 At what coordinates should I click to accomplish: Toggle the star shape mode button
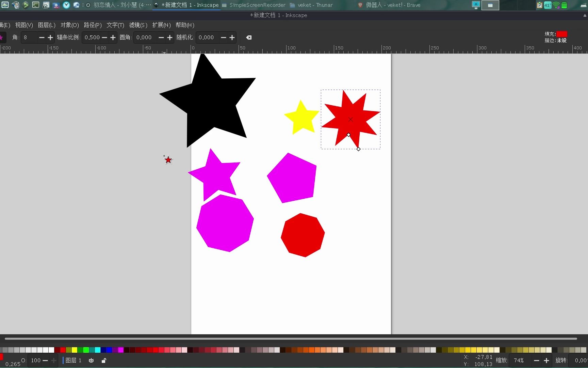point(2,37)
